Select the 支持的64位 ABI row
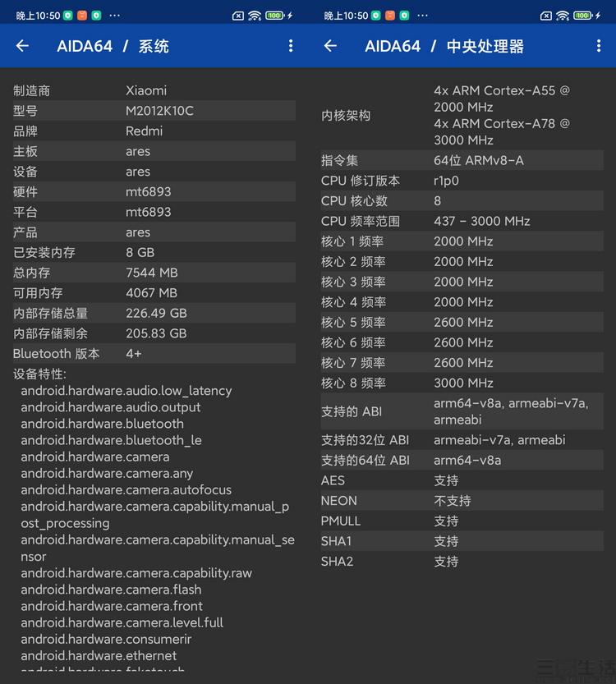The height and width of the screenshot is (684, 616). pyautogui.click(x=462, y=460)
